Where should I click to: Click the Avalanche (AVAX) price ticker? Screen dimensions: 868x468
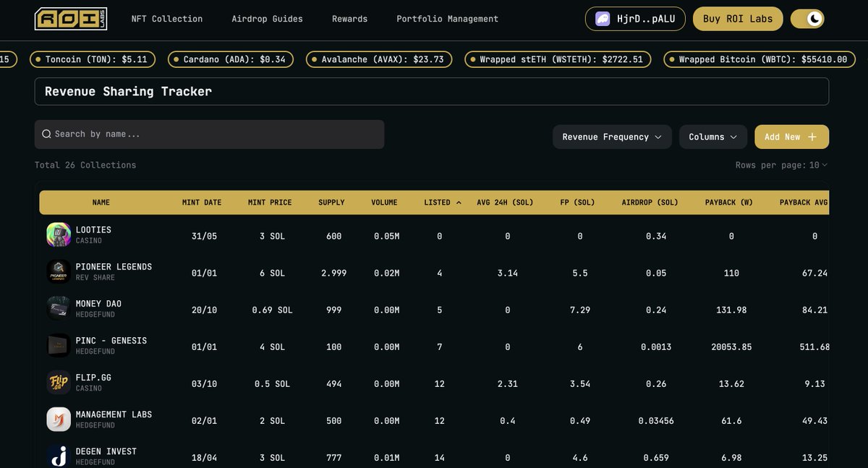point(379,59)
